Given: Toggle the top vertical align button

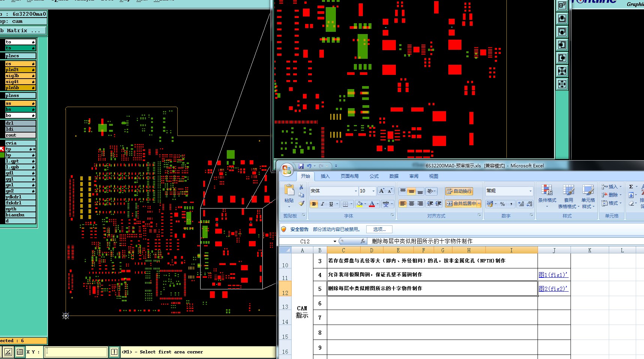Looking at the screenshot, I should pos(403,191).
